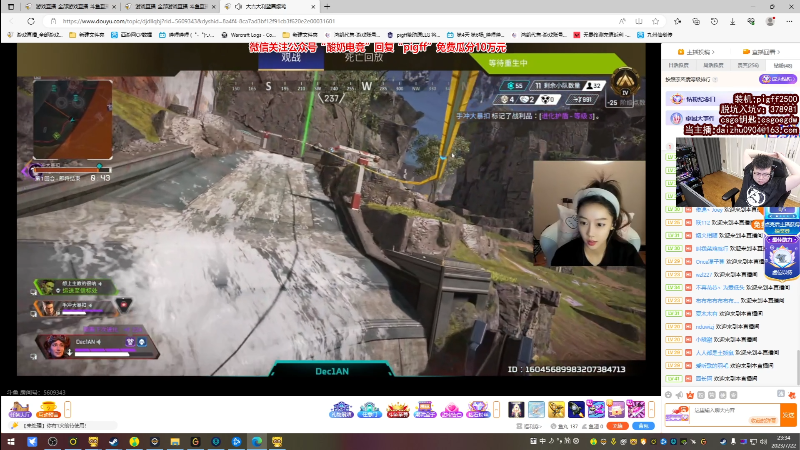
Task: Open the browser profile avatar
Action: [770, 21]
